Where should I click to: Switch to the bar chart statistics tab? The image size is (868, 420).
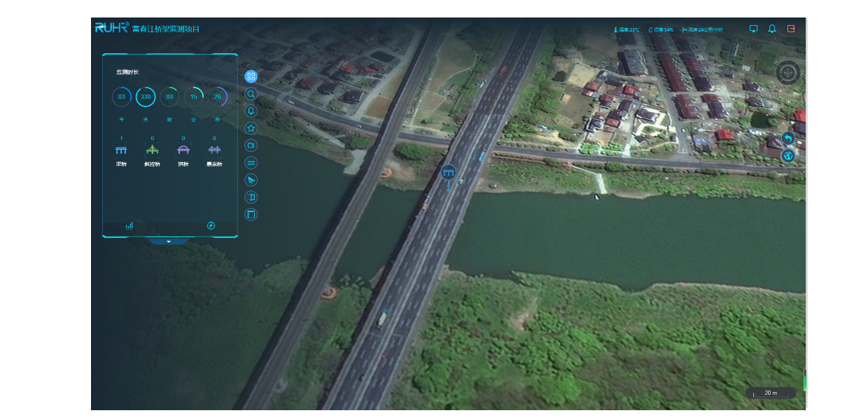click(129, 225)
